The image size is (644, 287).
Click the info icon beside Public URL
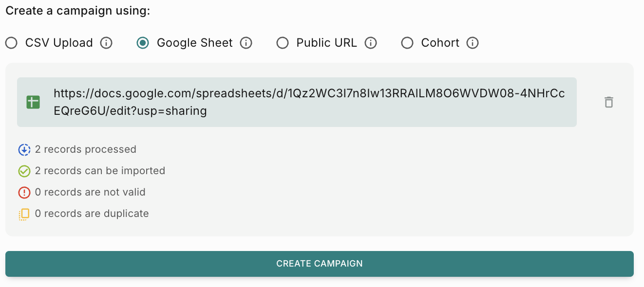pyautogui.click(x=371, y=43)
